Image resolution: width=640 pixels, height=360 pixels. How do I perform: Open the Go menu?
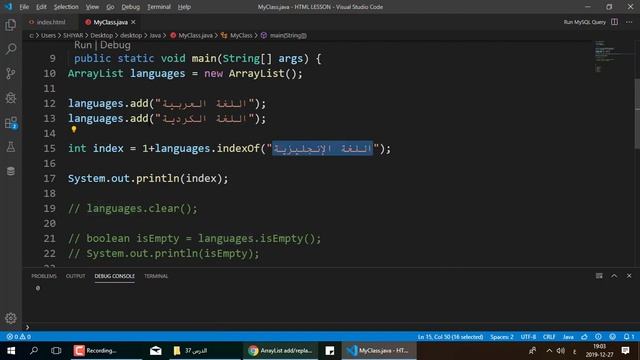[x=110, y=7]
